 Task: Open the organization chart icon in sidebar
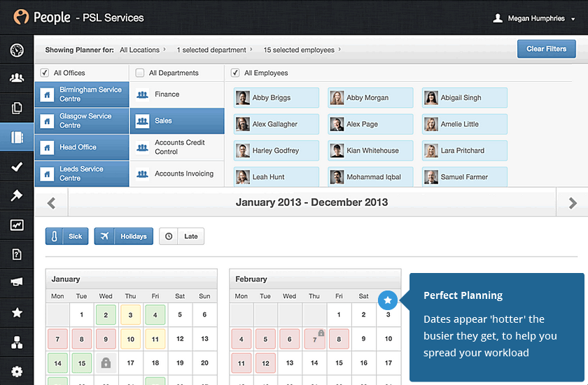17,342
